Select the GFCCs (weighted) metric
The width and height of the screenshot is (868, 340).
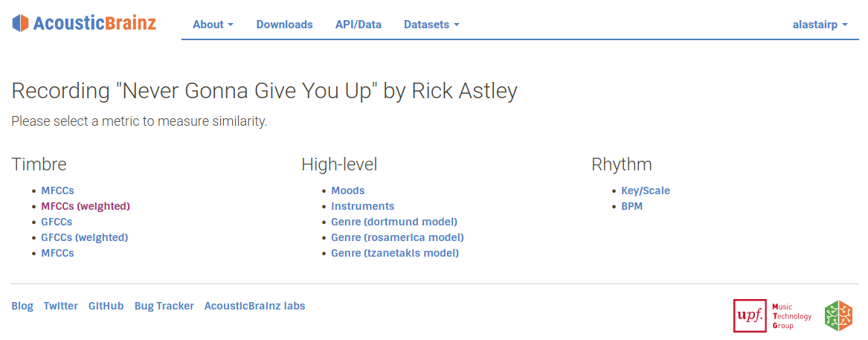(84, 237)
